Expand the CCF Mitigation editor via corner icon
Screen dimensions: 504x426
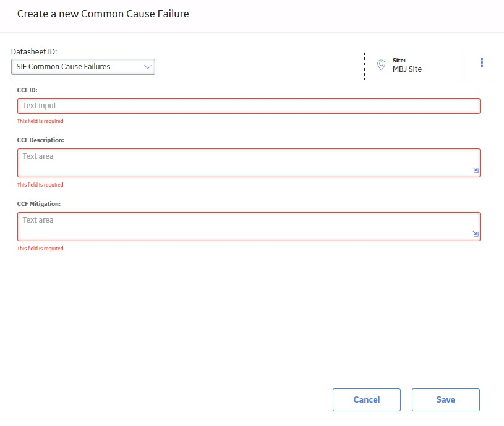(x=476, y=234)
